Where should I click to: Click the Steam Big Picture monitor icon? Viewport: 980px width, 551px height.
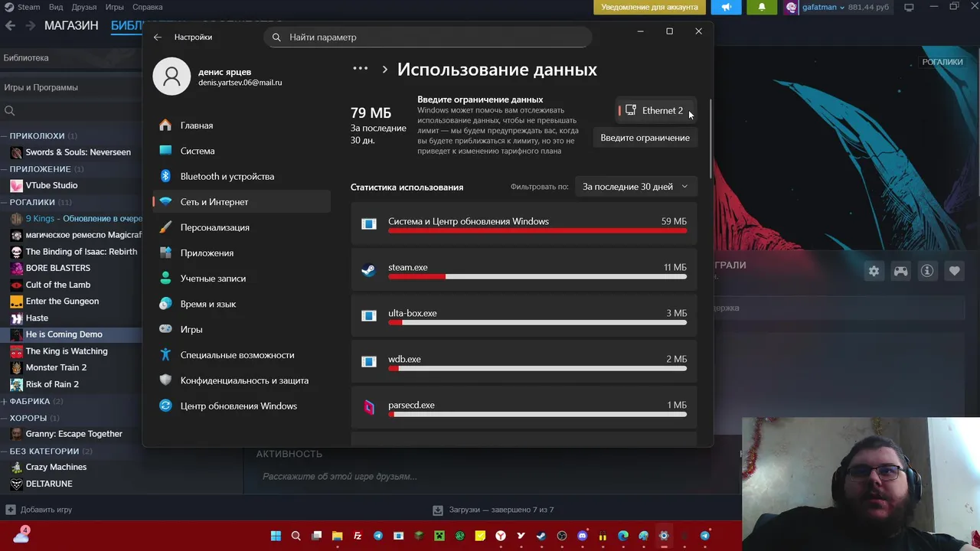[x=909, y=7]
